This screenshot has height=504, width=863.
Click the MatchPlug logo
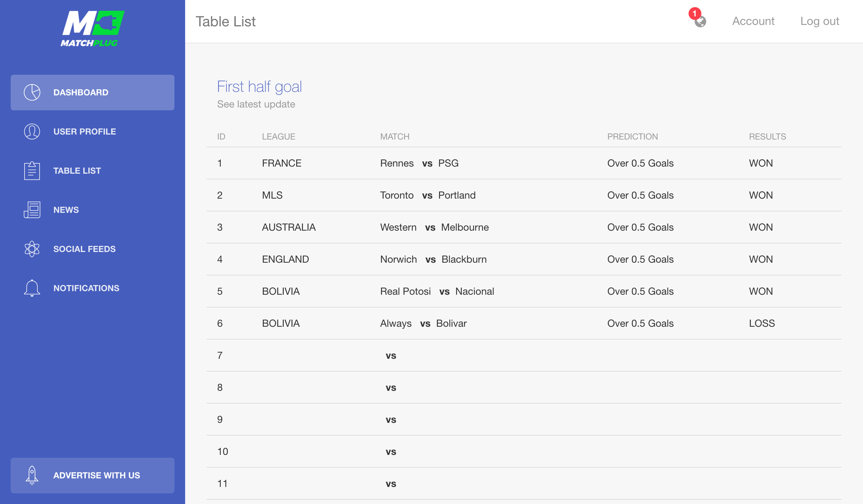point(92,28)
